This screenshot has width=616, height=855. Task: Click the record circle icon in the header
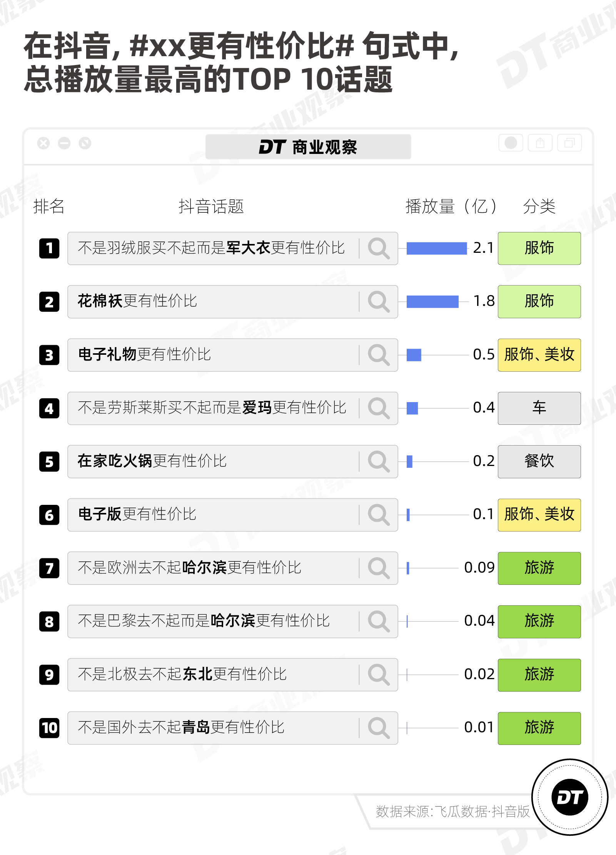point(511,143)
